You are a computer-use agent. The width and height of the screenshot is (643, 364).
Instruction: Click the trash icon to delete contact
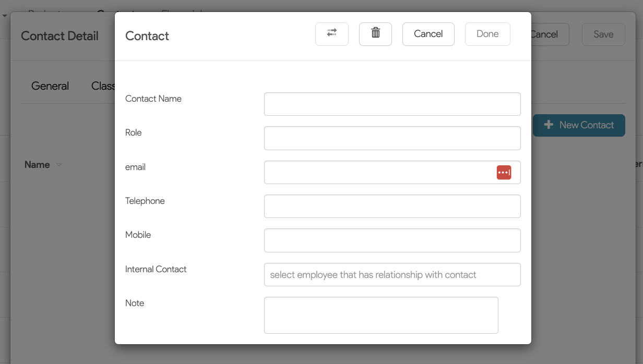point(375,34)
